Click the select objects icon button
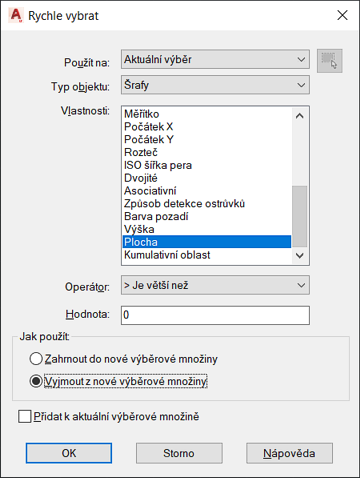This screenshot has width=360, height=478. coord(329,61)
